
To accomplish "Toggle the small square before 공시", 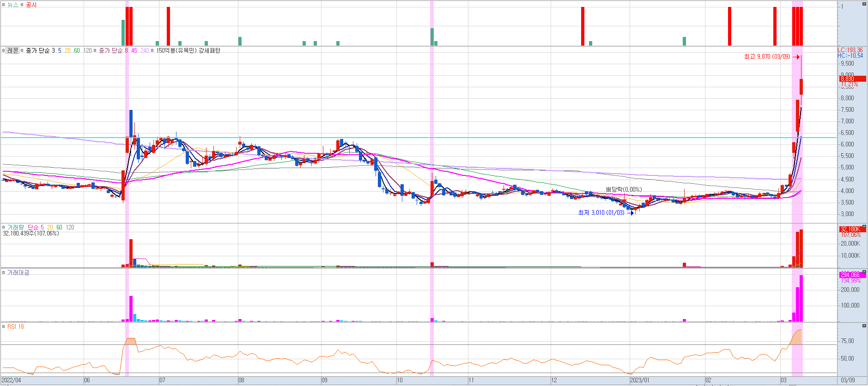I will pyautogui.click(x=22, y=5).
